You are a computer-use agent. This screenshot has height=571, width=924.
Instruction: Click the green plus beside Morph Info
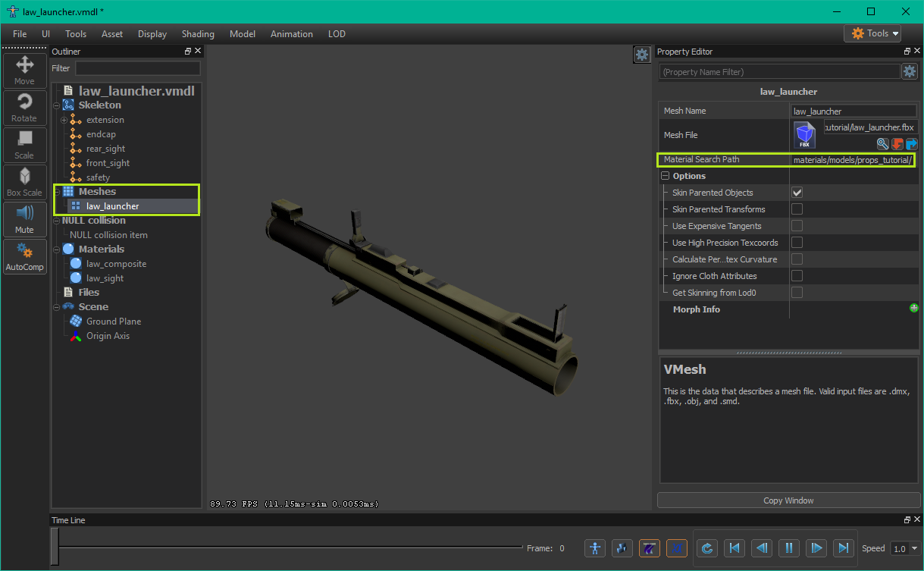click(914, 309)
